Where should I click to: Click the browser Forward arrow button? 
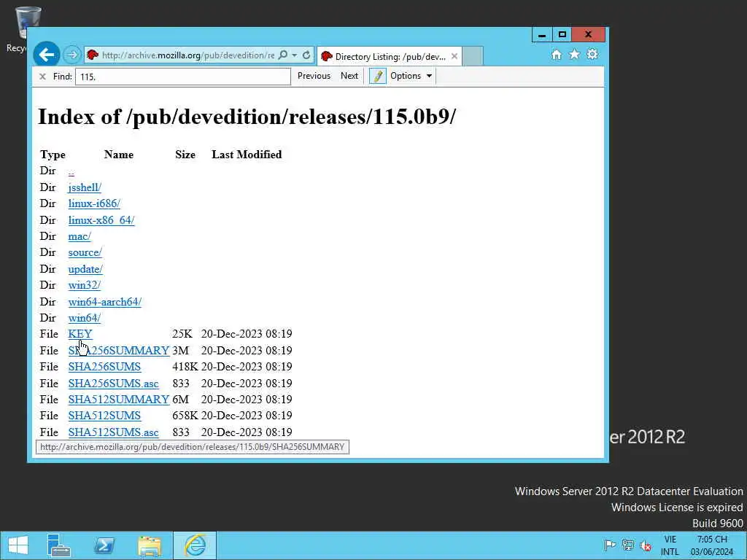(72, 55)
